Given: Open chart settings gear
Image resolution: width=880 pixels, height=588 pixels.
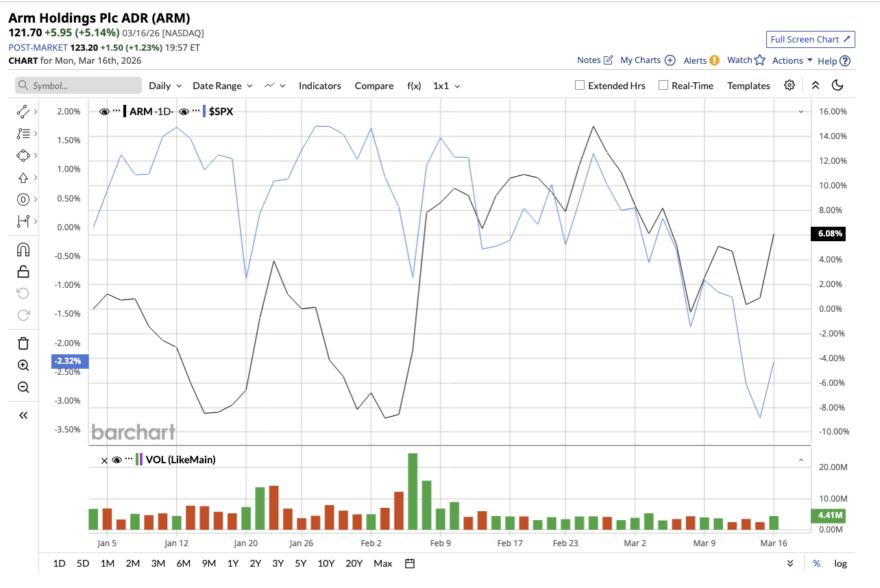Looking at the screenshot, I should pos(790,86).
